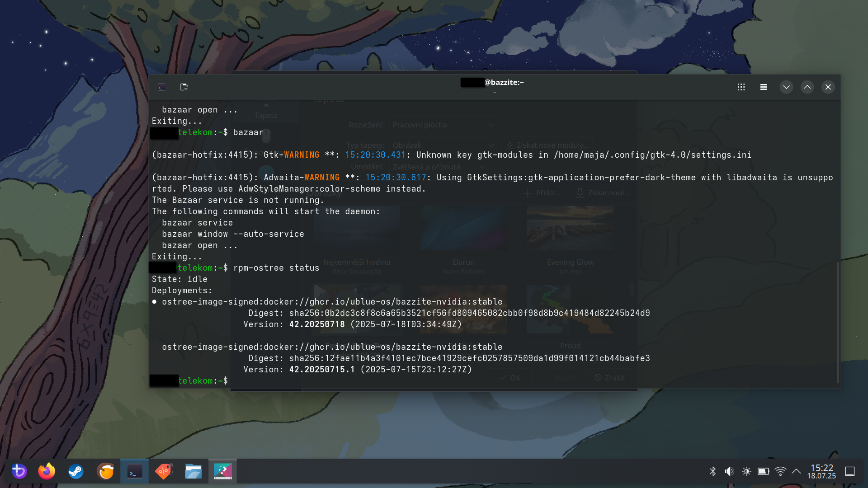
Task: Open Rozvržení dropdown in settings window behind
Action: 443,125
